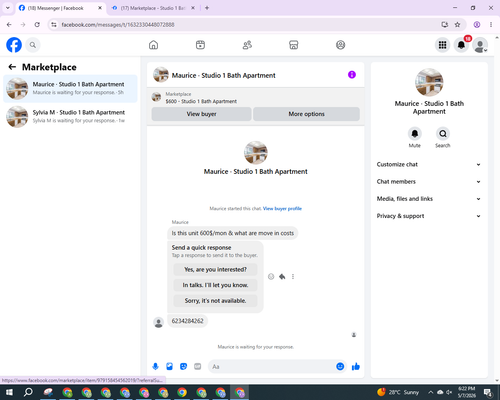Open the Reels video icon
The image size is (500, 400).
click(x=200, y=45)
